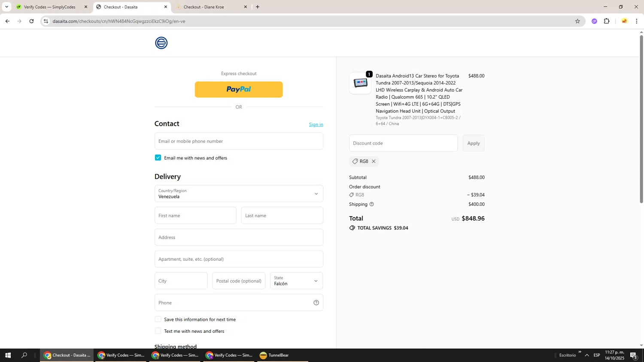
Task: Click the Shipping $400.00 amount
Action: point(477,204)
